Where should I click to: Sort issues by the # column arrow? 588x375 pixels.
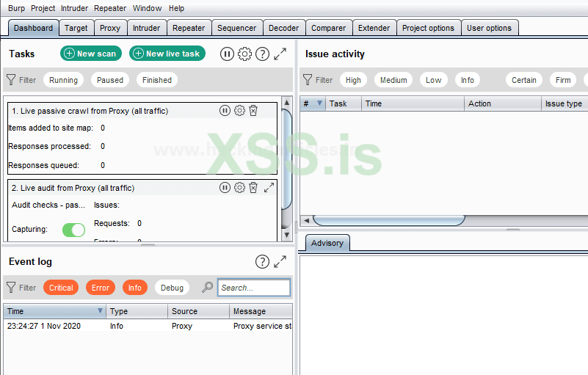pos(319,103)
